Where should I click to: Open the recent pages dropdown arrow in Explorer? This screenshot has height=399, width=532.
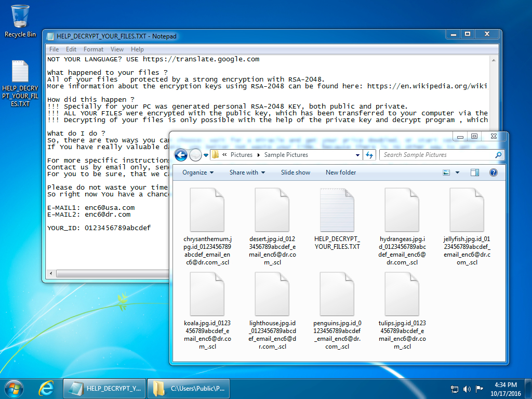point(206,155)
